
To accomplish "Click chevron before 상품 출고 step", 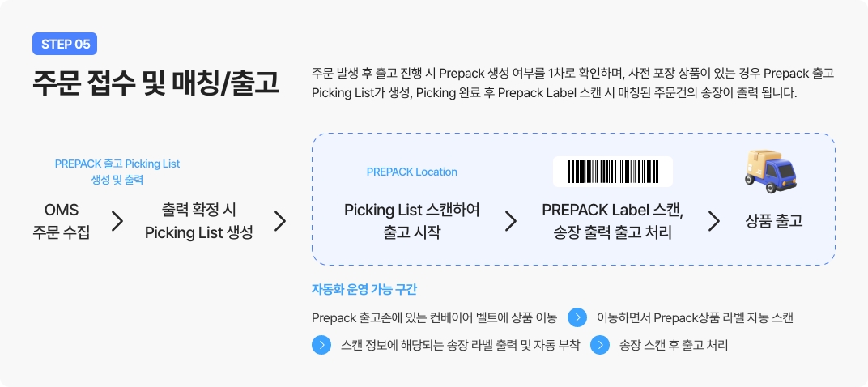I will [713, 221].
